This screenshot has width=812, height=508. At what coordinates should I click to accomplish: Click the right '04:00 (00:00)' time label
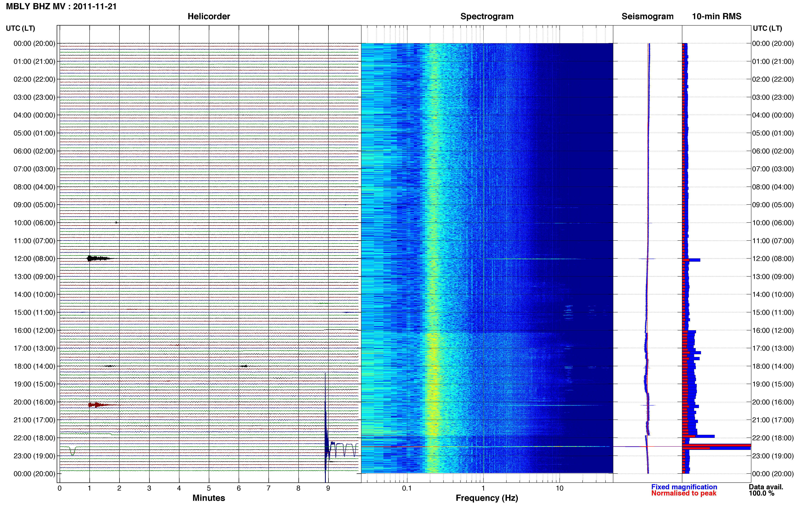click(x=773, y=115)
